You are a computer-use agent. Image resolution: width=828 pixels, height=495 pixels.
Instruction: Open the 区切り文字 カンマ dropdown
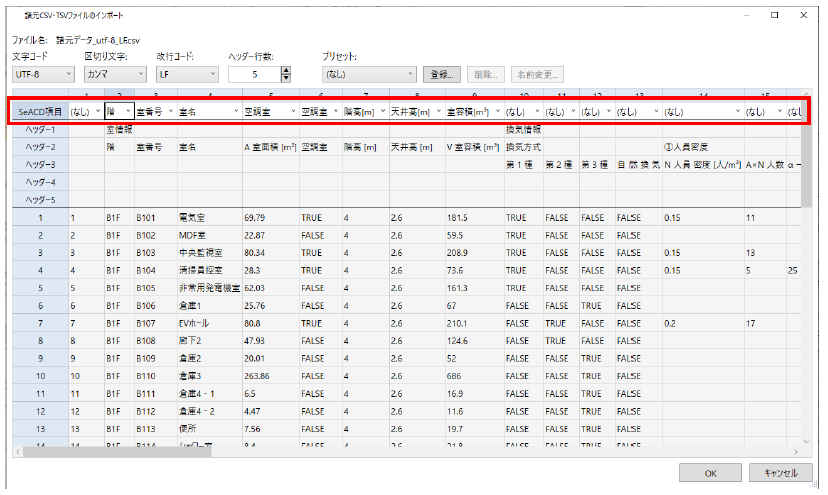[115, 74]
